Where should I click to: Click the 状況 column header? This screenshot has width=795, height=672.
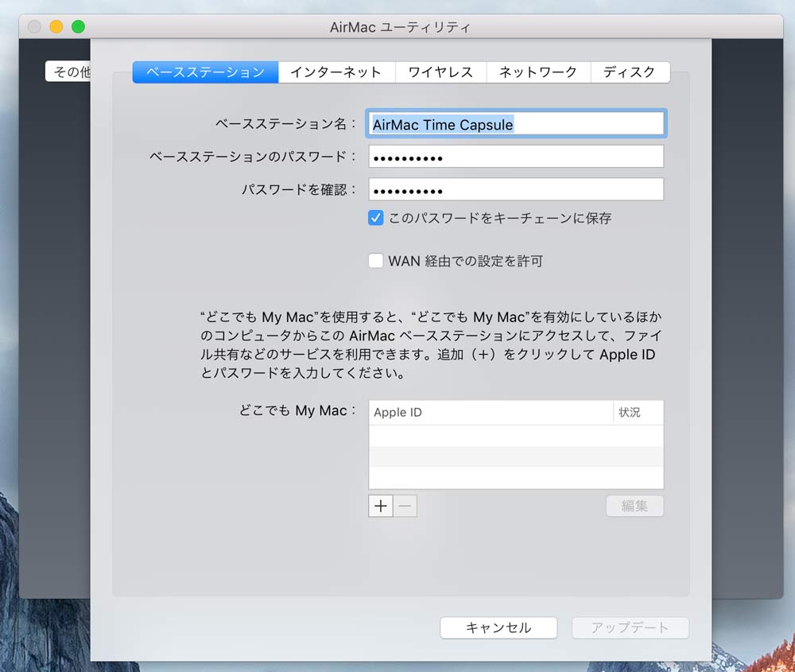point(638,412)
